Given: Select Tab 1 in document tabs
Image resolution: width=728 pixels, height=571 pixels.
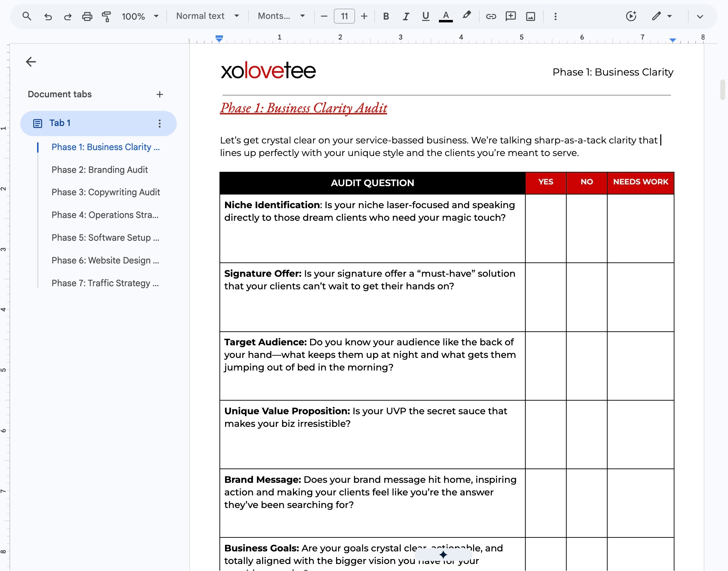Looking at the screenshot, I should pyautogui.click(x=98, y=123).
